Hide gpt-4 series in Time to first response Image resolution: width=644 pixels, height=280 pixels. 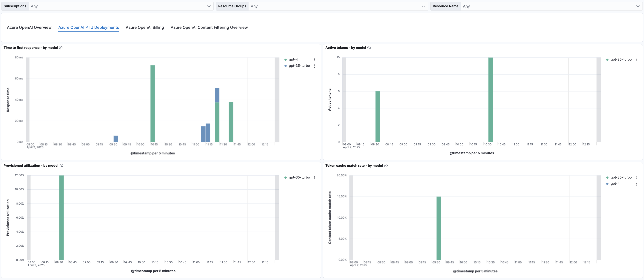(293, 59)
